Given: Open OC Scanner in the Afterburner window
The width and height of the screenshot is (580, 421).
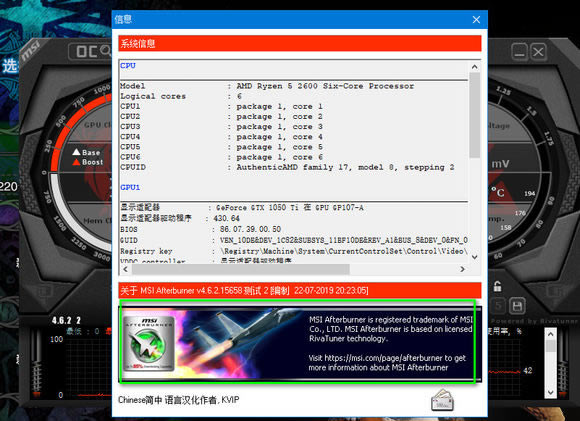Looking at the screenshot, I should (90, 51).
